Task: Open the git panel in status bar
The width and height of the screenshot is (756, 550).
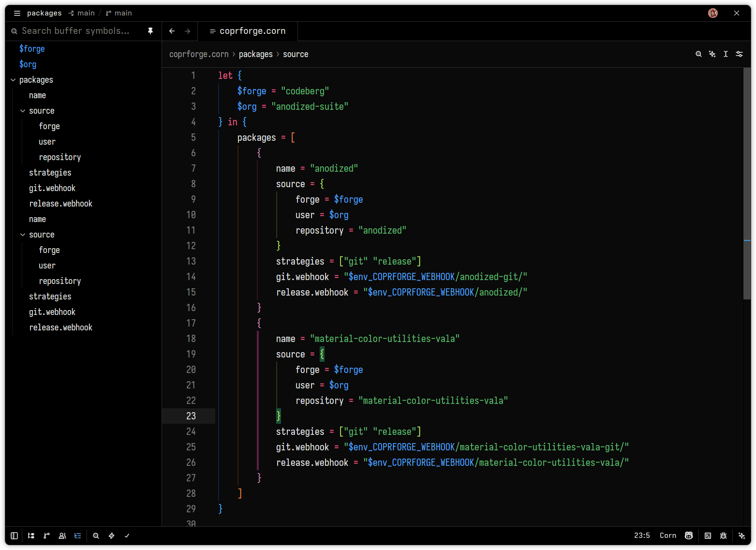Action: click(46, 535)
